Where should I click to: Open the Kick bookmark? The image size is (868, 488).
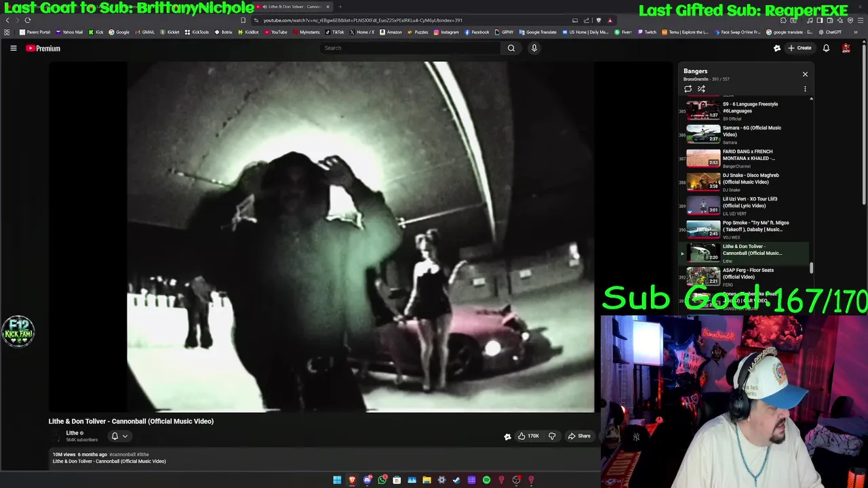click(96, 32)
